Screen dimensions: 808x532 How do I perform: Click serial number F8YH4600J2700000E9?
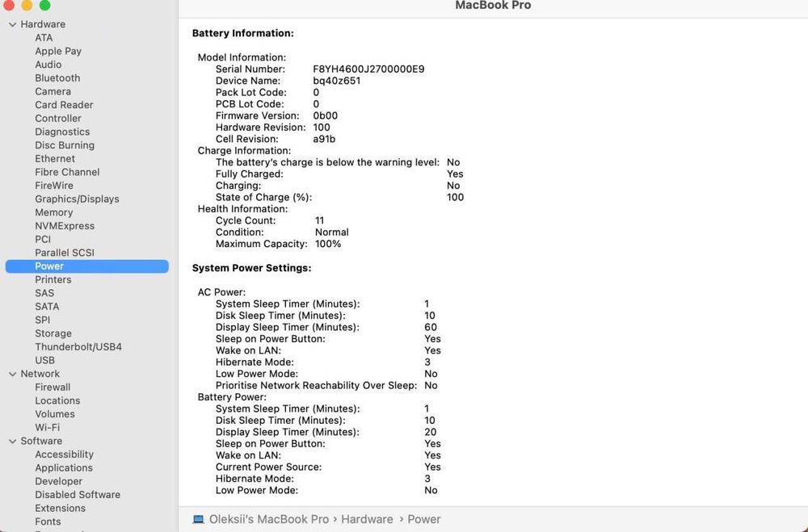coord(369,69)
